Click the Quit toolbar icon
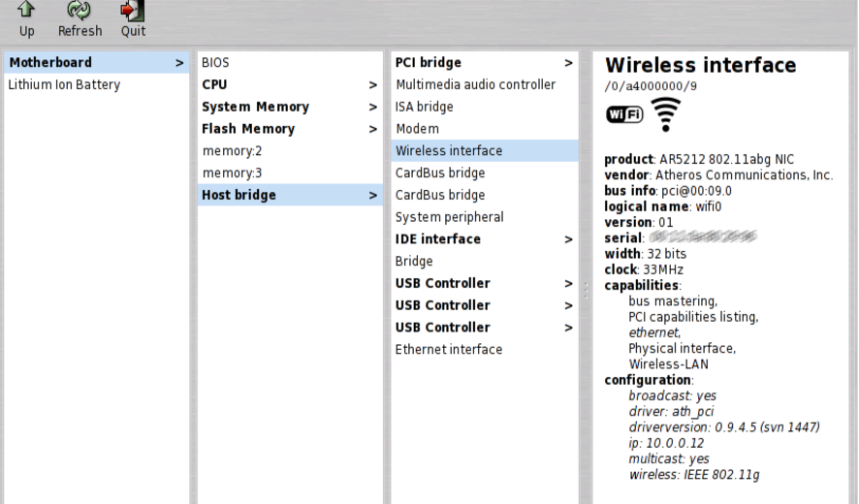Viewport: 859px width, 504px height. [x=133, y=12]
